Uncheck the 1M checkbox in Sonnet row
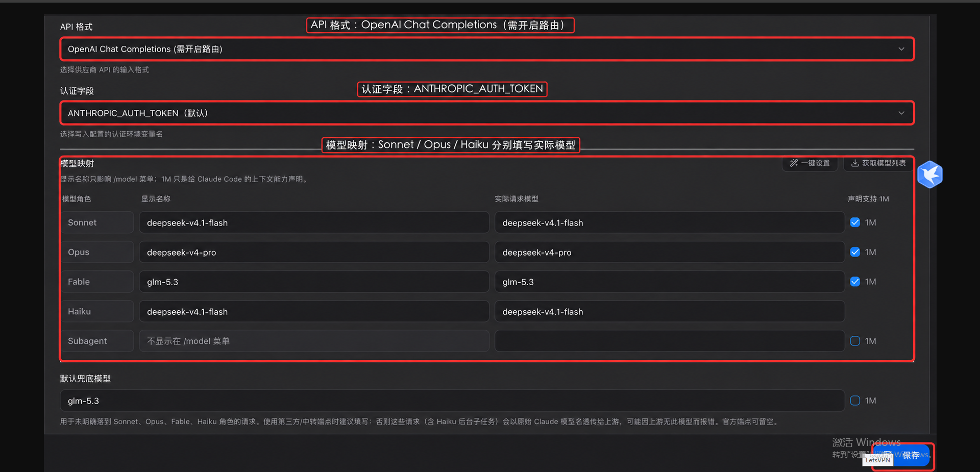Viewport: 980px width, 472px height. click(x=855, y=222)
